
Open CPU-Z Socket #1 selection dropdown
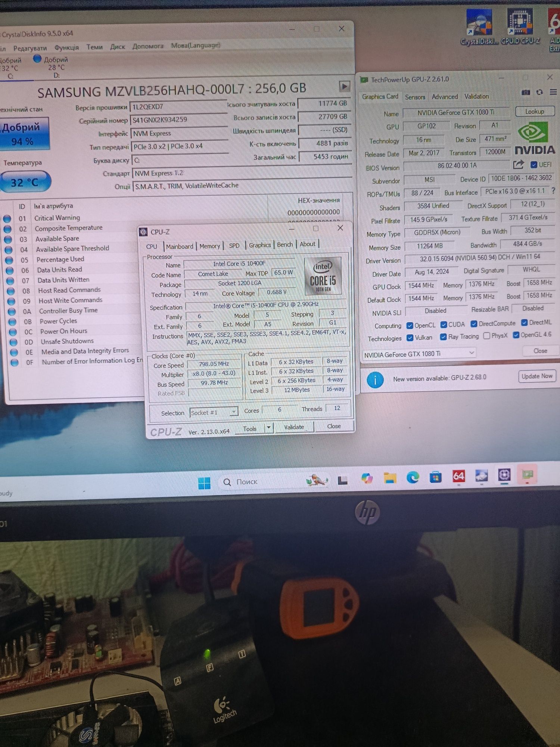pyautogui.click(x=214, y=412)
